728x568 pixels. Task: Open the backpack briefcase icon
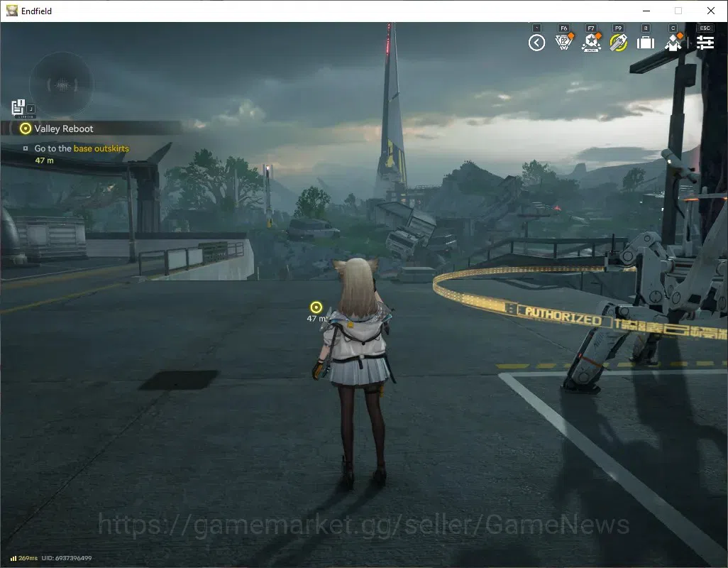click(x=646, y=43)
